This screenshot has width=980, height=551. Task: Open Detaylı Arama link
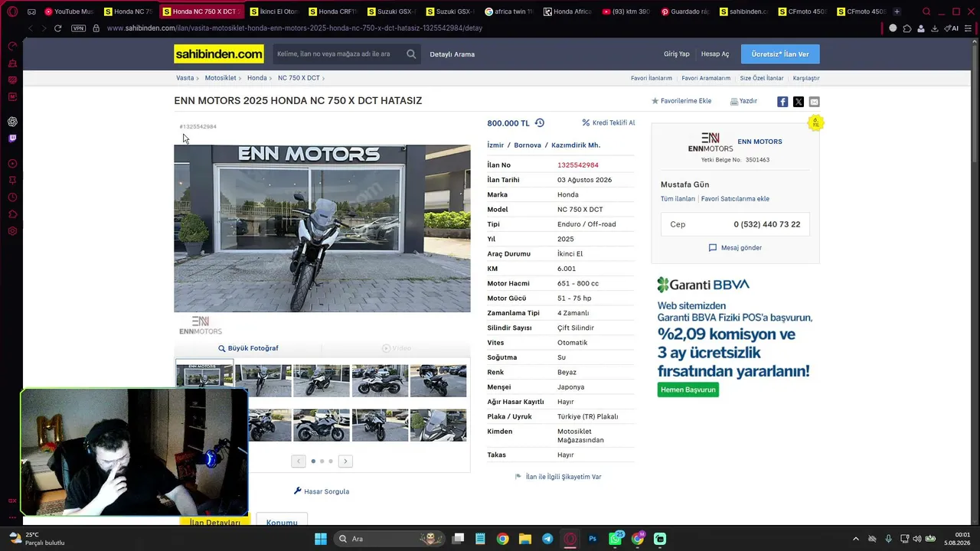point(452,54)
